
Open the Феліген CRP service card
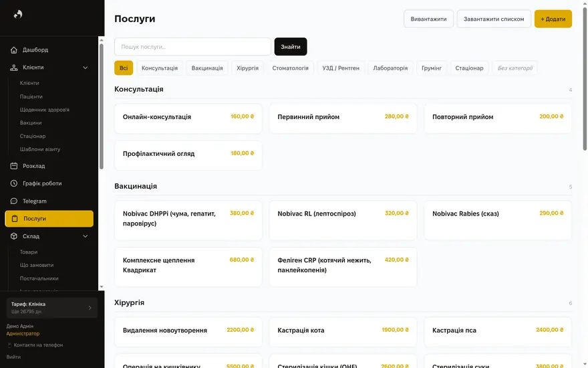click(343, 266)
